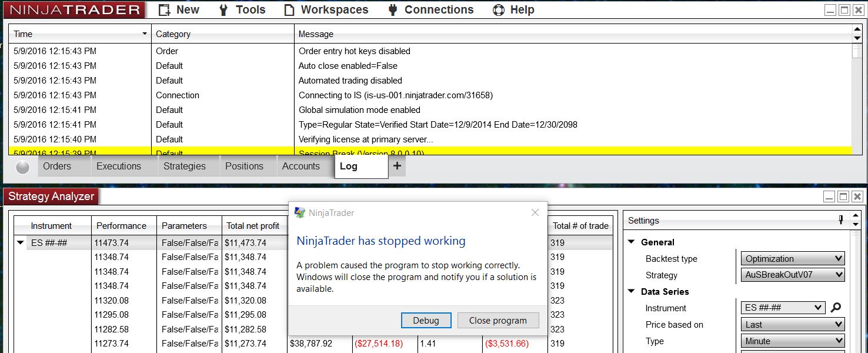Collapse the ES ##-## instrument row
Image resolution: width=868 pixels, height=353 pixels.
point(21,242)
